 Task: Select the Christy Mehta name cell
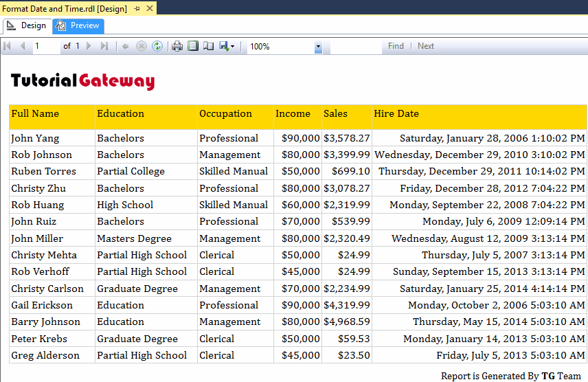pyautogui.click(x=52, y=255)
